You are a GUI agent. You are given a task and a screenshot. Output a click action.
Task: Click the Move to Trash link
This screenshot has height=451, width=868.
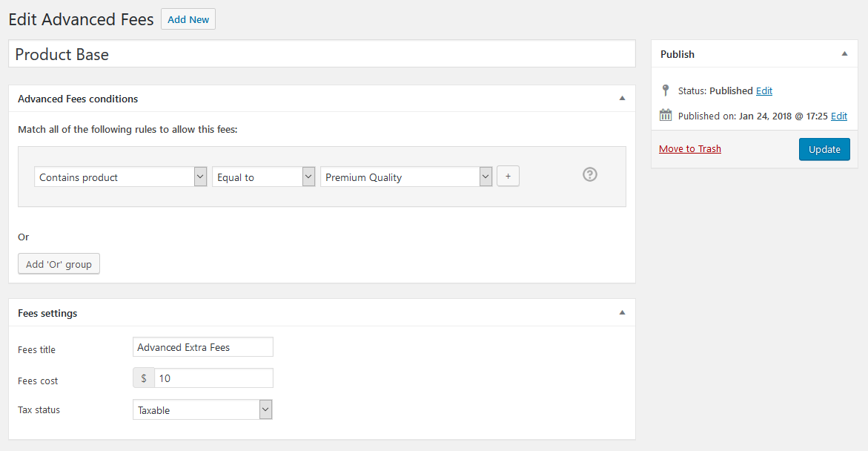pyautogui.click(x=690, y=149)
